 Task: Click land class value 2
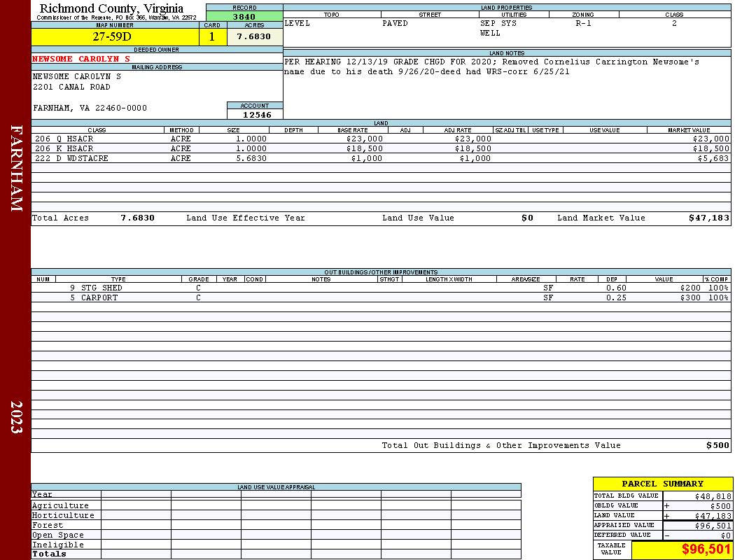674,23
